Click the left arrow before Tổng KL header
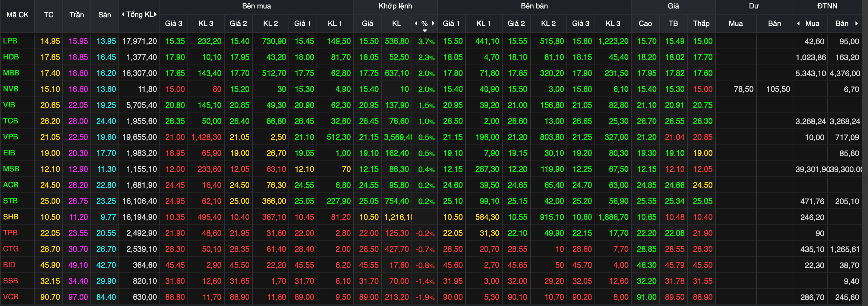The height and width of the screenshot is (306, 868). point(123,14)
